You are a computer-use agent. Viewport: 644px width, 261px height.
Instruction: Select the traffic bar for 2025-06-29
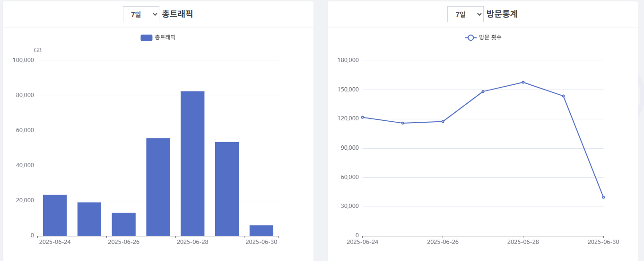coord(227,189)
